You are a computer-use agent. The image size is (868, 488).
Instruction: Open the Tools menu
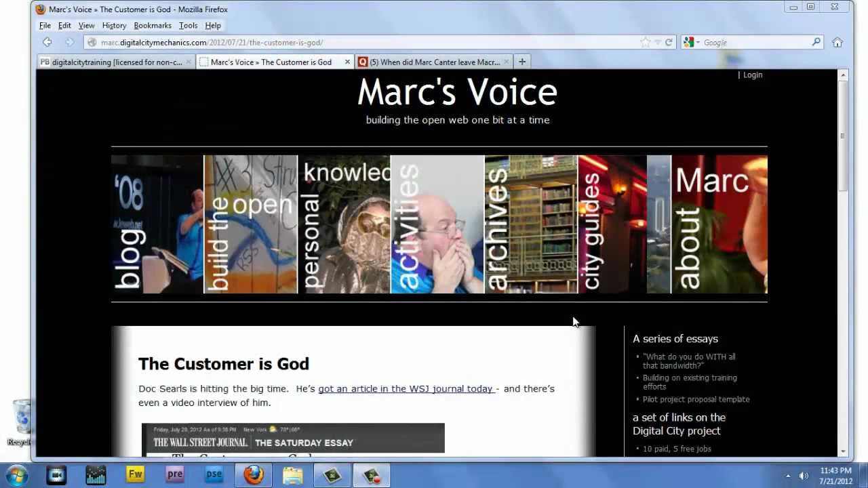tap(188, 25)
